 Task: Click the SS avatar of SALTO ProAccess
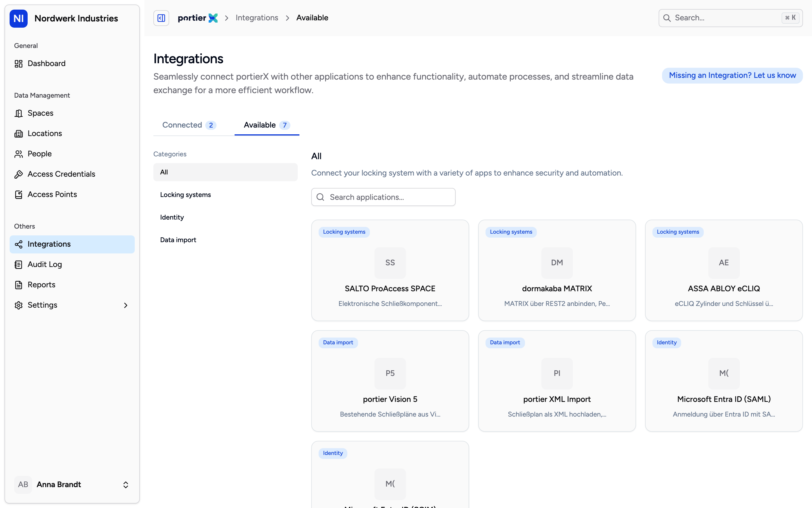[390, 263]
